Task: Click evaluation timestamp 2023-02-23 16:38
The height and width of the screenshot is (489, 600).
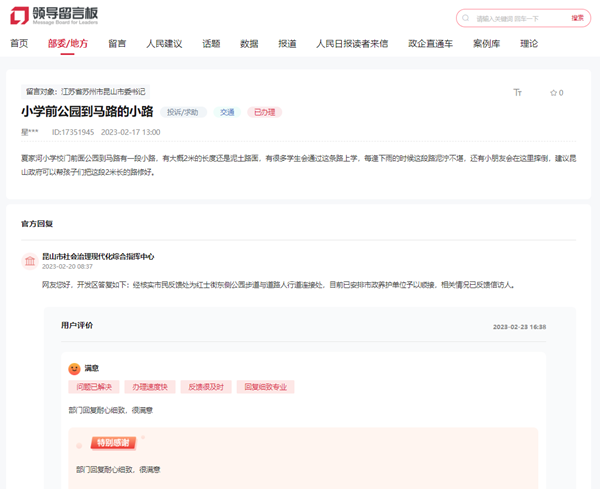Action: (x=519, y=327)
